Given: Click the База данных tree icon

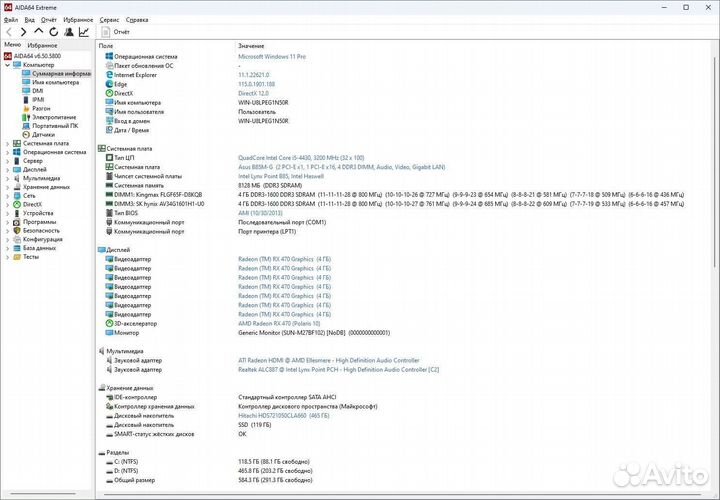Looking at the screenshot, I should [x=17, y=248].
